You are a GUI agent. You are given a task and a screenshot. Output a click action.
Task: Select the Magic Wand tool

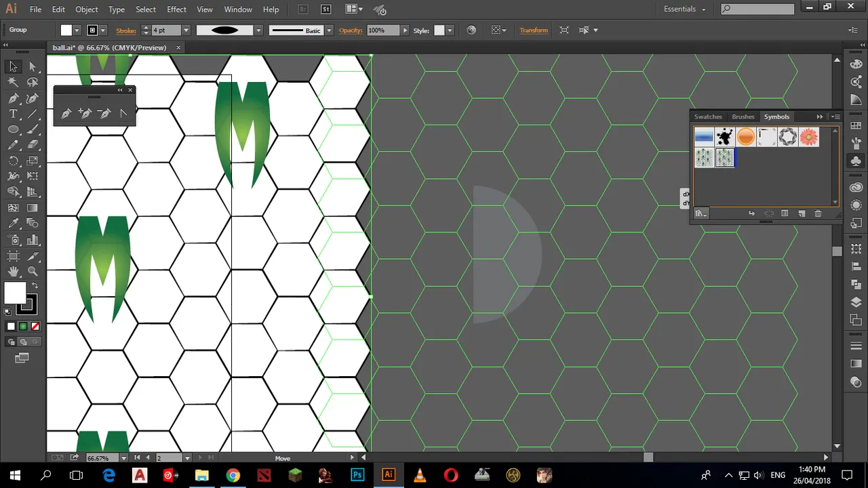click(x=13, y=82)
